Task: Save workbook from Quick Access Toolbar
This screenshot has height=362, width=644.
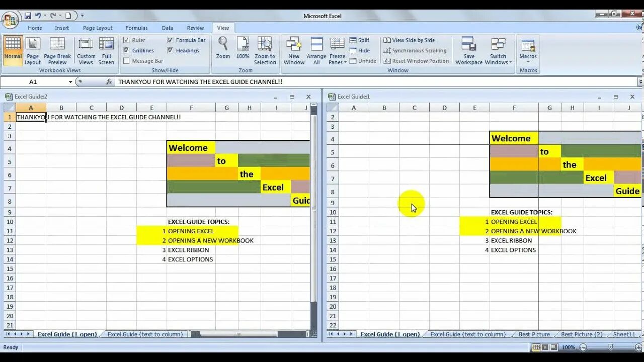Action: (x=28, y=16)
